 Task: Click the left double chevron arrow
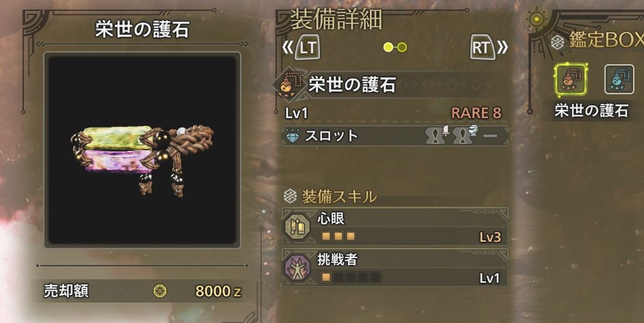click(x=288, y=48)
